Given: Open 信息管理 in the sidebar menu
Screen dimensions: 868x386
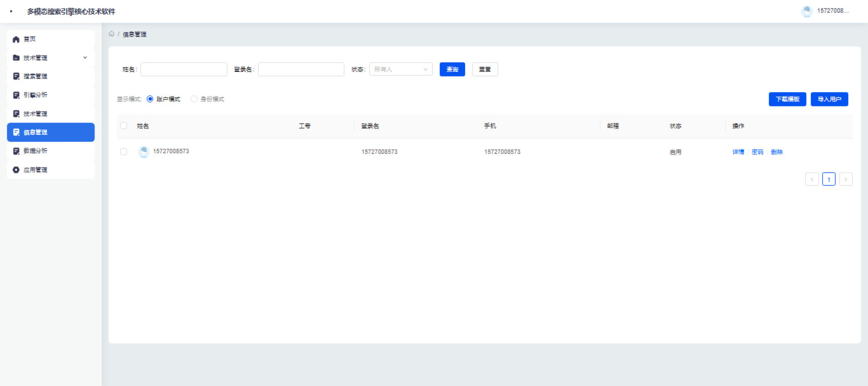Looking at the screenshot, I should pos(51,132).
